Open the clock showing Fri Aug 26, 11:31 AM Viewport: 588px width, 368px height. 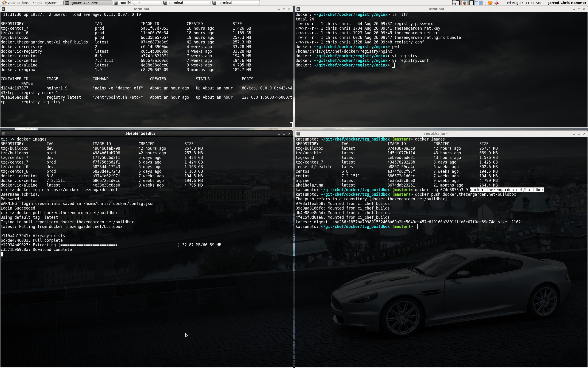[524, 3]
